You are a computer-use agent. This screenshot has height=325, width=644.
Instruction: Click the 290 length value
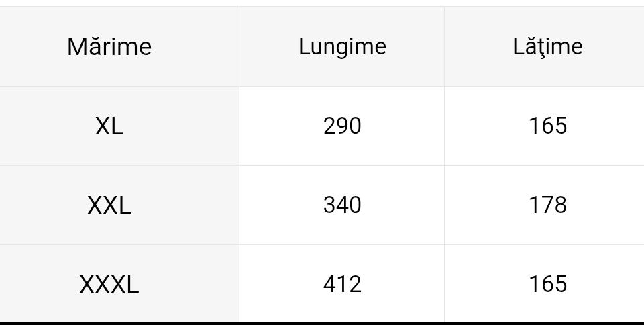pyautogui.click(x=342, y=126)
